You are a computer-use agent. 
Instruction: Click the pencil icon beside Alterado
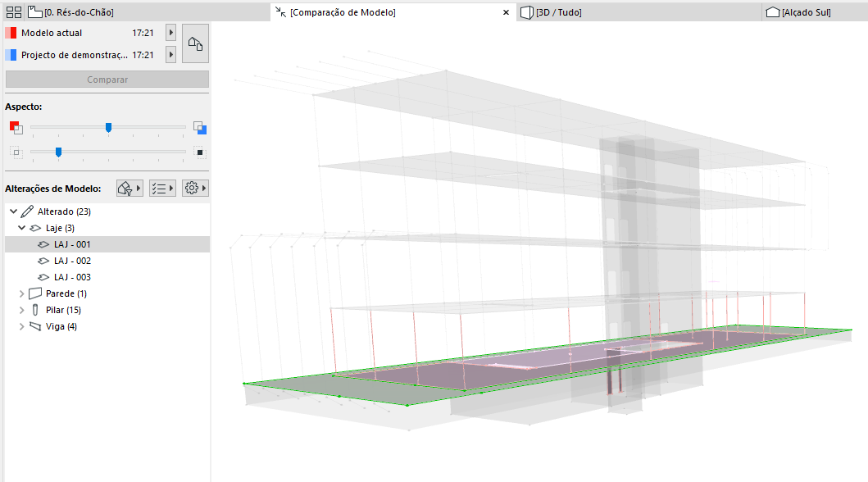pos(27,211)
